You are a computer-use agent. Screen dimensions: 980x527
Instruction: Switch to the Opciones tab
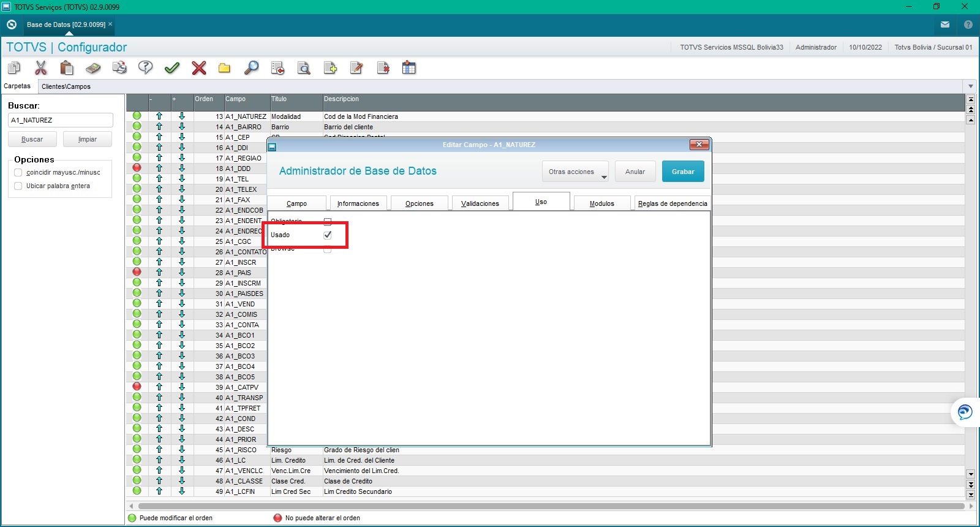[x=420, y=203]
